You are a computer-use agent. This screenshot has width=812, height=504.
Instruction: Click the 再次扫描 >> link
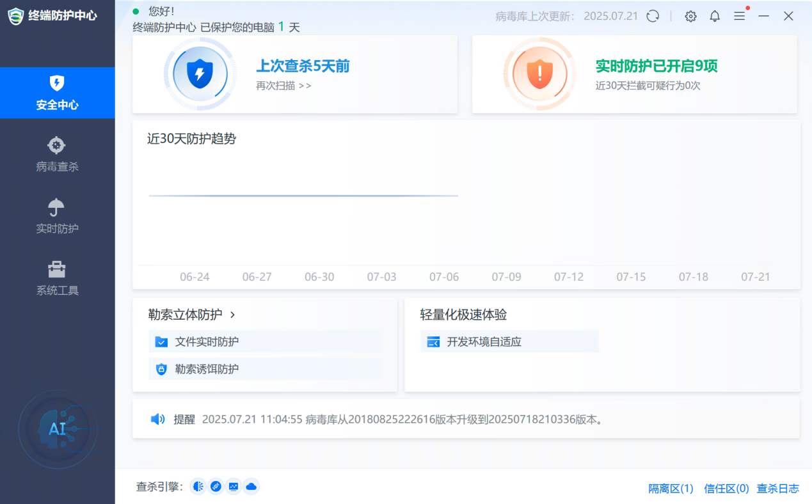pyautogui.click(x=283, y=86)
